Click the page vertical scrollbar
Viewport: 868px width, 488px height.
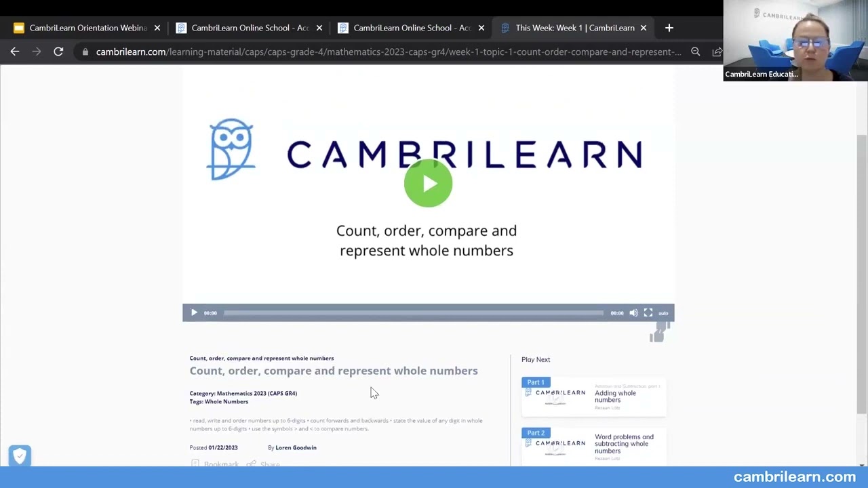pos(862,274)
